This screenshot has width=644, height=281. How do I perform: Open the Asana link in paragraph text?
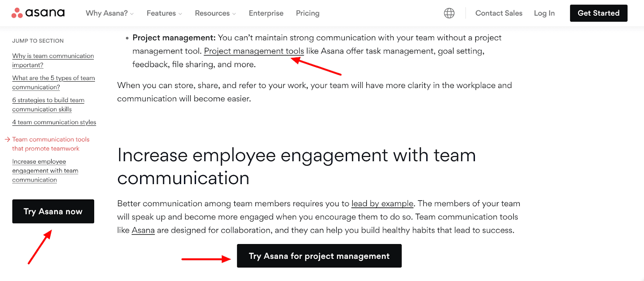pyautogui.click(x=143, y=230)
